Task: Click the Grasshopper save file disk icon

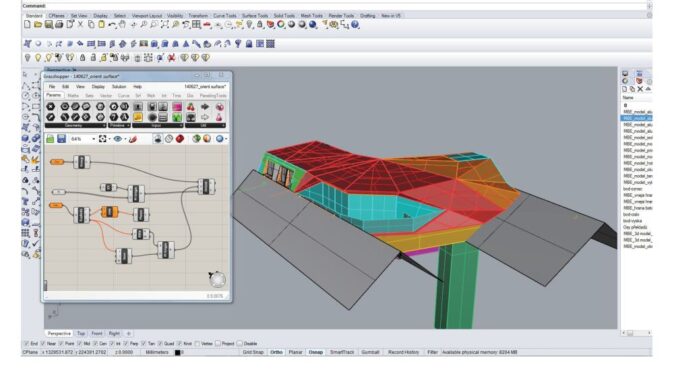Action: click(61, 138)
